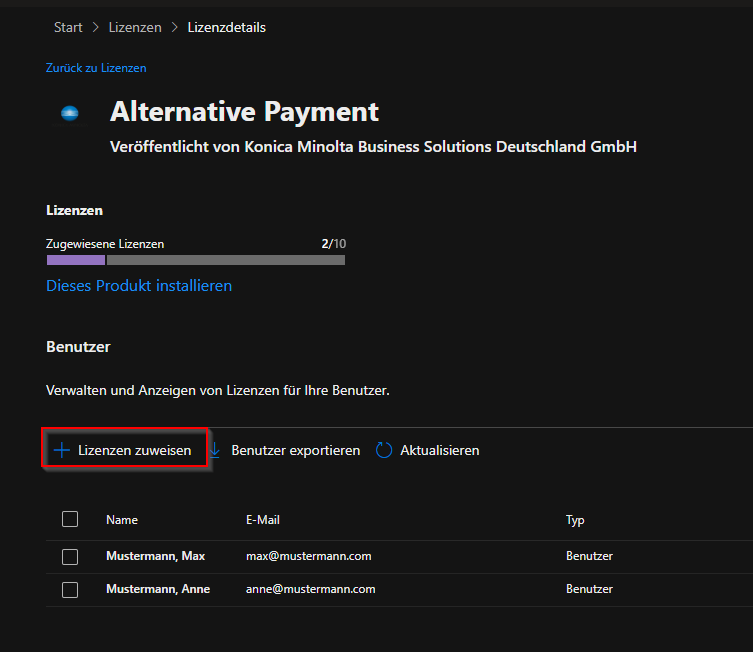Sort by the E-Mail column header
753x652 pixels.
pyautogui.click(x=263, y=520)
